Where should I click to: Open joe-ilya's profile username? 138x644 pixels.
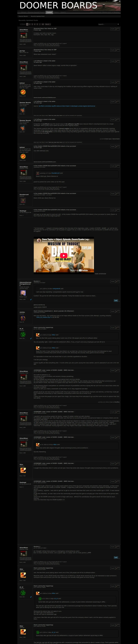click(x=22, y=51)
